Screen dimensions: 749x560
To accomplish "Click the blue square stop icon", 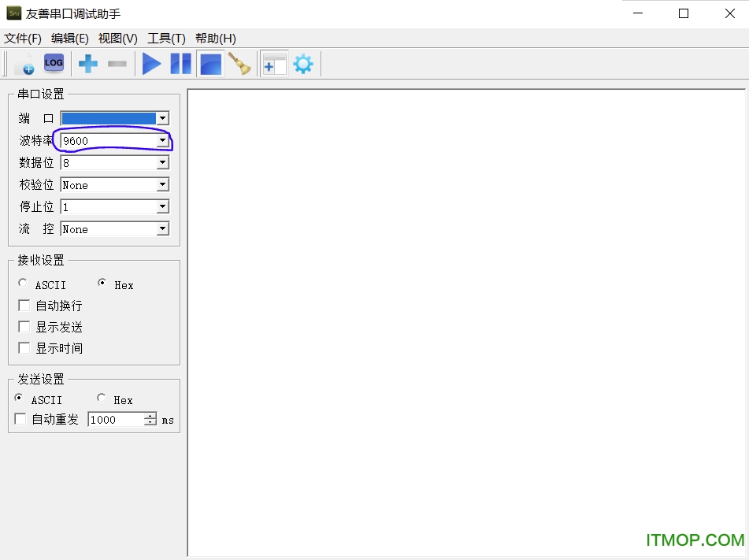I will tap(210, 64).
